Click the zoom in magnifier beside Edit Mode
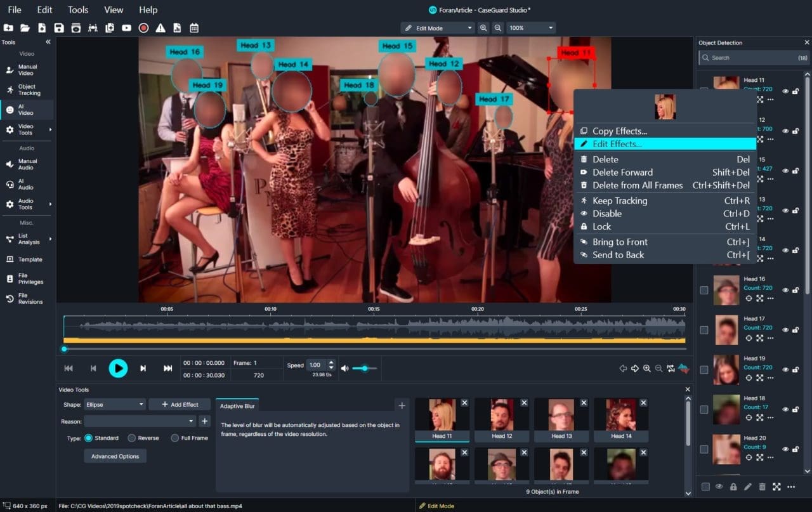 point(483,28)
